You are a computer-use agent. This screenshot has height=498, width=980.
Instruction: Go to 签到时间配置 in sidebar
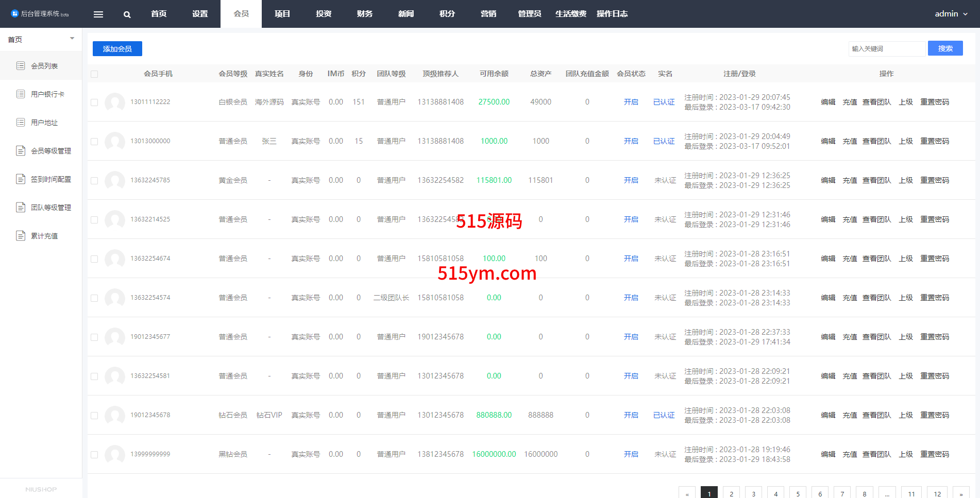click(50, 179)
